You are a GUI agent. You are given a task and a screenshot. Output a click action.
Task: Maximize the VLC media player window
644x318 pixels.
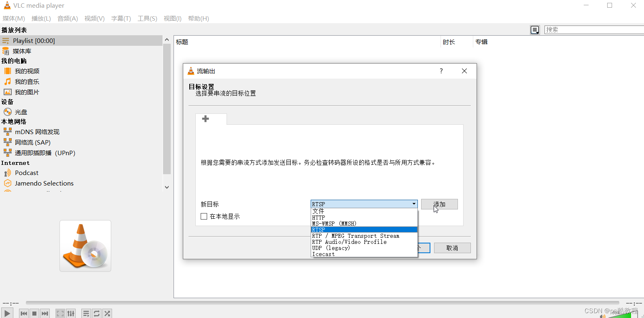(610, 5)
